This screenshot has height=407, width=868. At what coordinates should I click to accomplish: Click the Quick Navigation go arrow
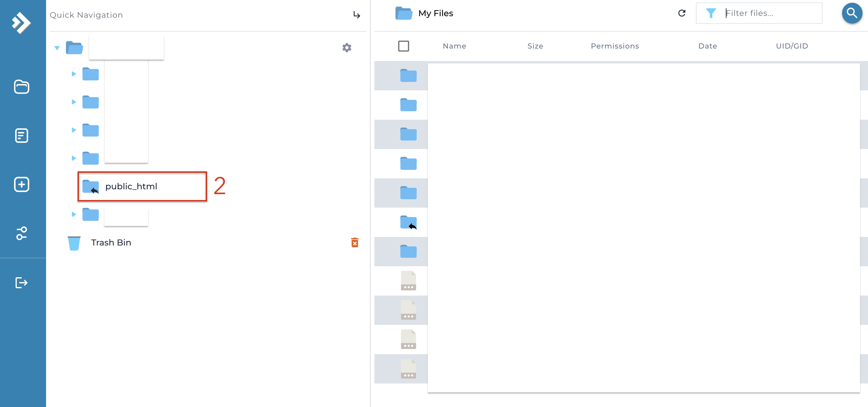[x=356, y=15]
